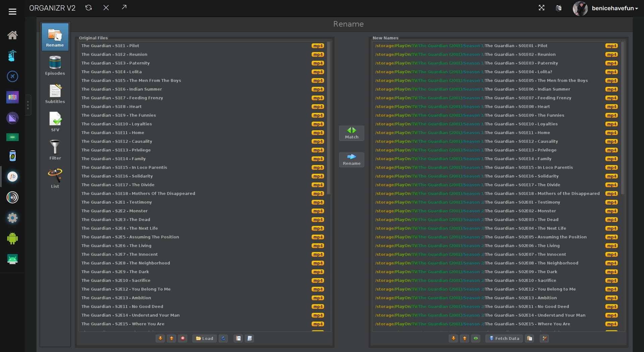Screen dimensions: 644x352
Task: Click the Load files button
Action: (204, 338)
